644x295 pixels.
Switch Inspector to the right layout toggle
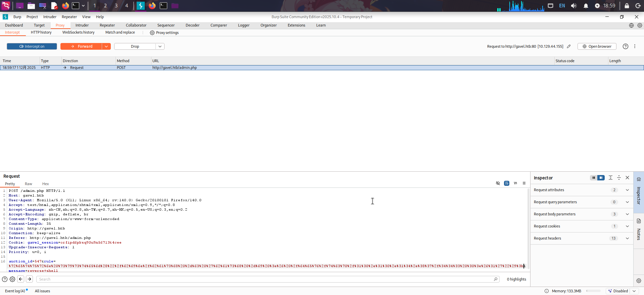pos(601,178)
